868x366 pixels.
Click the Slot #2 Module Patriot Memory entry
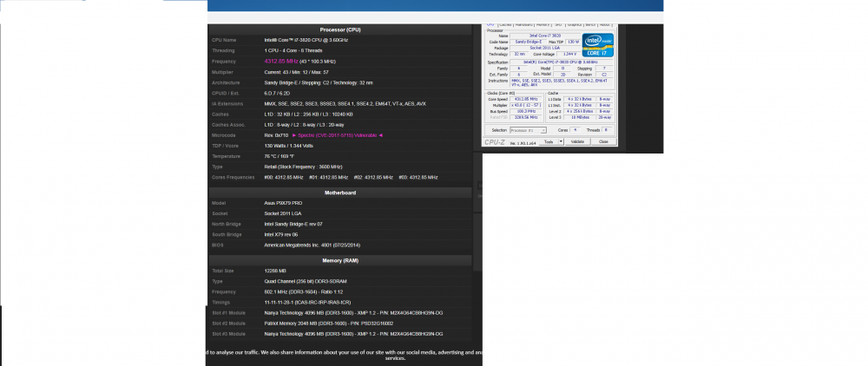[x=329, y=324]
